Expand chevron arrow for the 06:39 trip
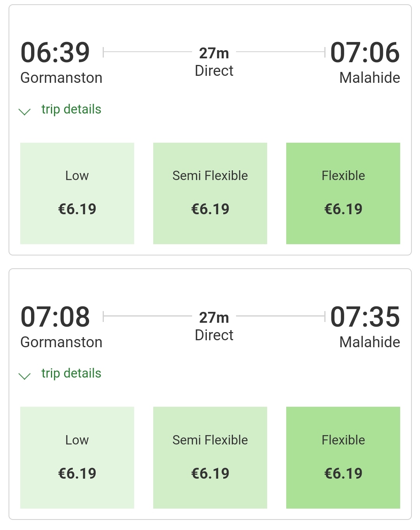This screenshot has width=420, height=530. click(24, 112)
